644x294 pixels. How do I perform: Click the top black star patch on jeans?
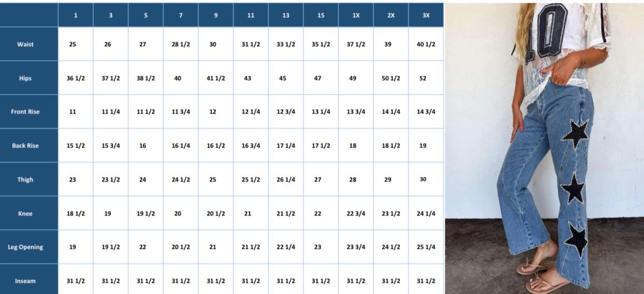pos(576,134)
